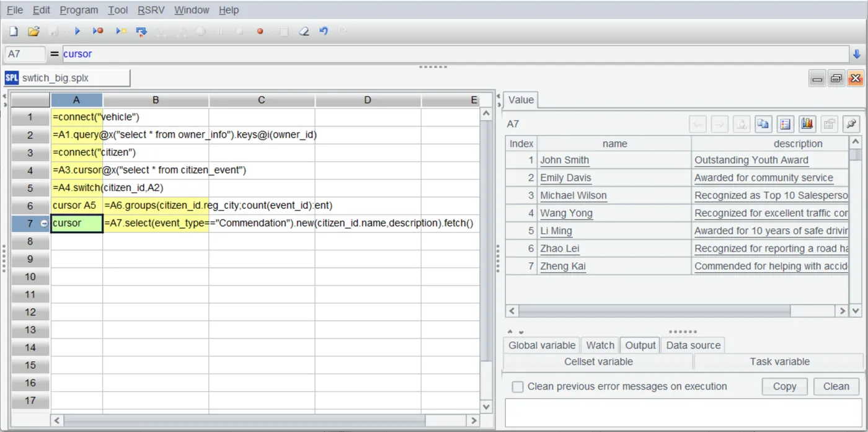Click the Clean button in Output panel
The image size is (868, 432).
pos(836,386)
